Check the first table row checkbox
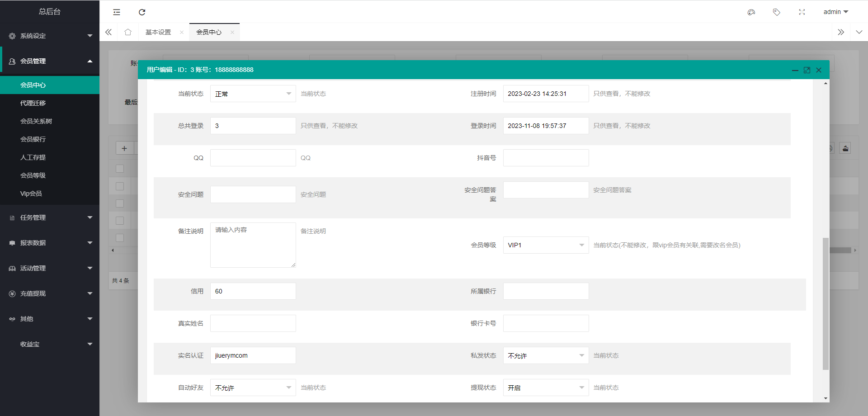Viewport: 868px width, 416px height. pyautogui.click(x=120, y=169)
